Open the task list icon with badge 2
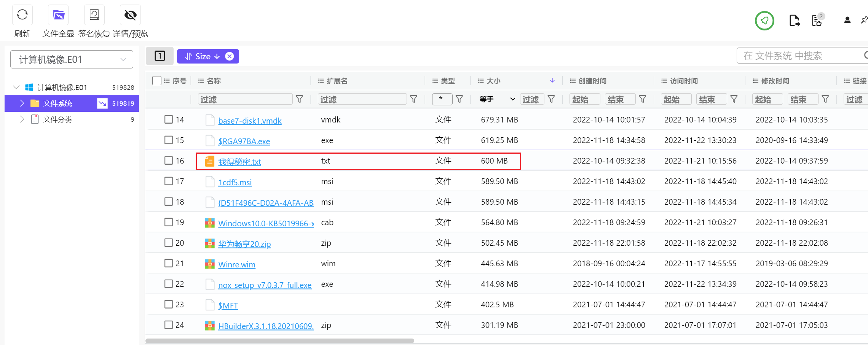The height and width of the screenshot is (345, 868). [817, 21]
